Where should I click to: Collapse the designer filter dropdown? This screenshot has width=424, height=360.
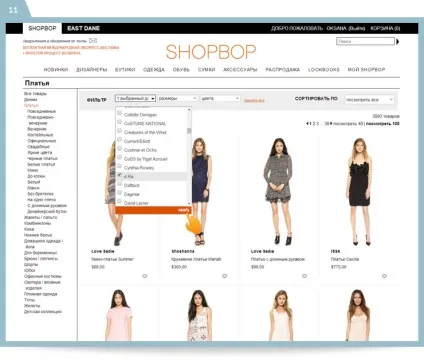(135, 98)
